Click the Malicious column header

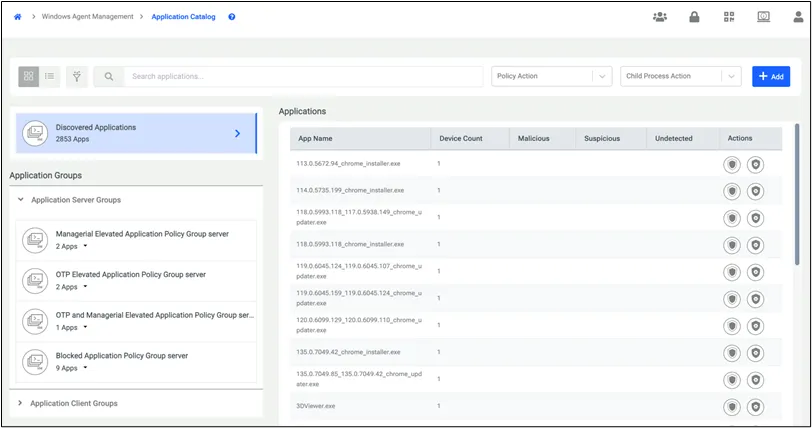[543, 138]
